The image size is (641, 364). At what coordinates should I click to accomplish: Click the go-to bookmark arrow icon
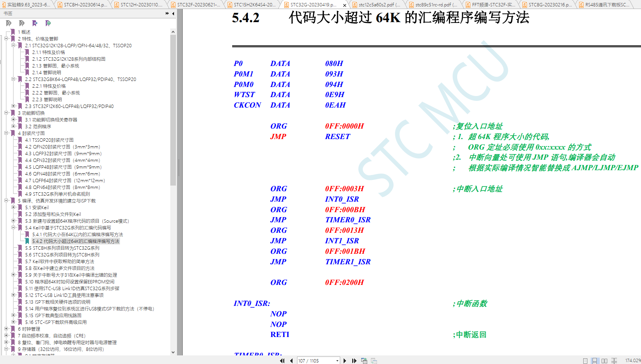coord(35,23)
